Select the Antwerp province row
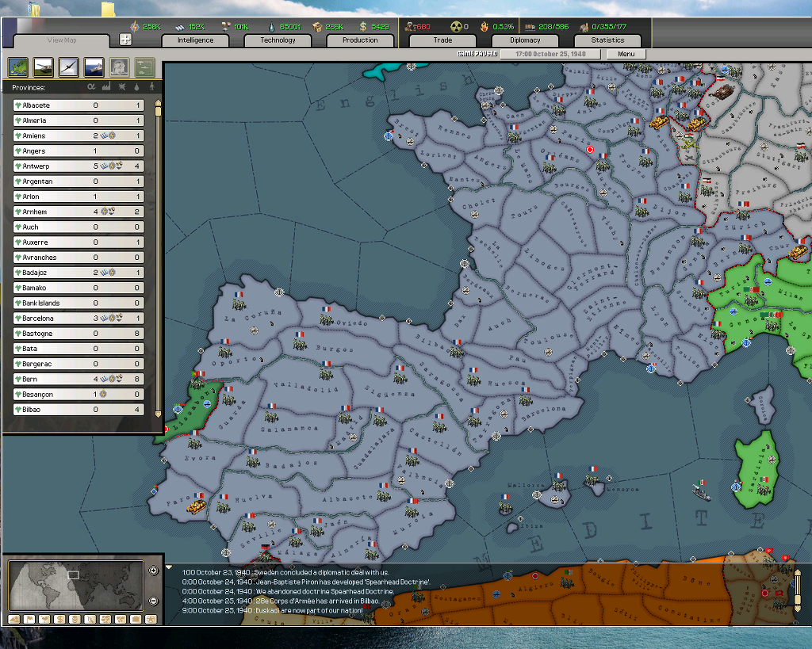The image size is (812, 649). (x=79, y=166)
